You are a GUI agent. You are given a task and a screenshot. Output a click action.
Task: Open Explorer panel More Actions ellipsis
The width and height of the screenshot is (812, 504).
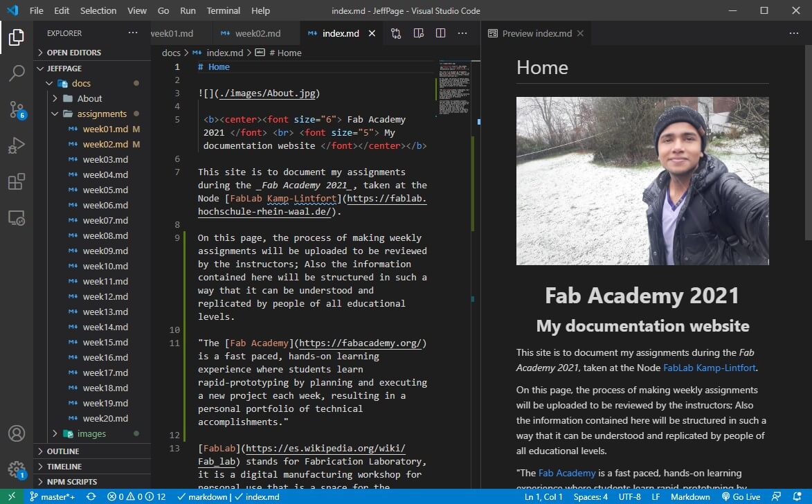[133, 33]
